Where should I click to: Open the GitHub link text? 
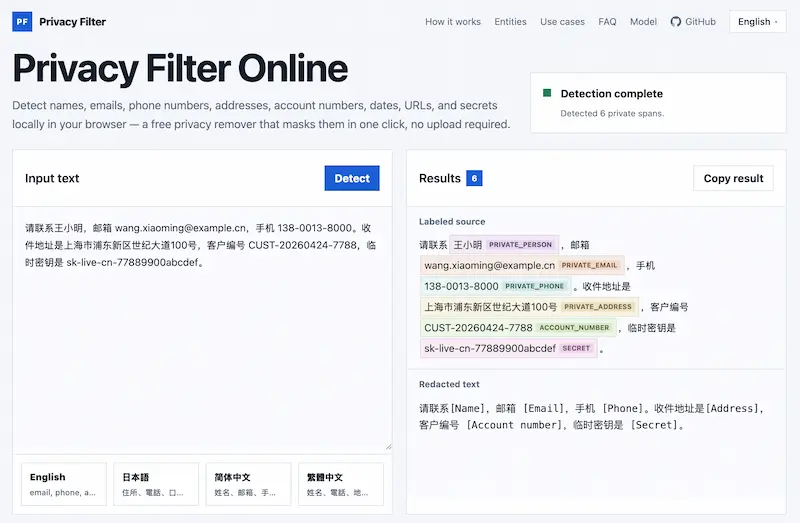pyautogui.click(x=700, y=21)
